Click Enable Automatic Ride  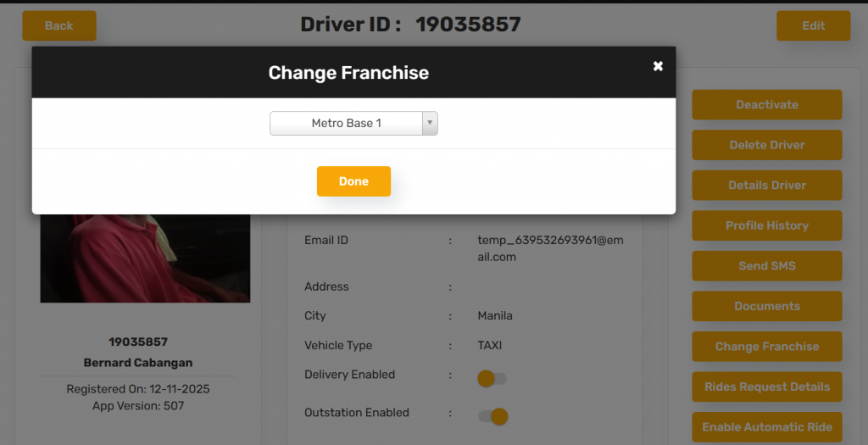[766, 427]
